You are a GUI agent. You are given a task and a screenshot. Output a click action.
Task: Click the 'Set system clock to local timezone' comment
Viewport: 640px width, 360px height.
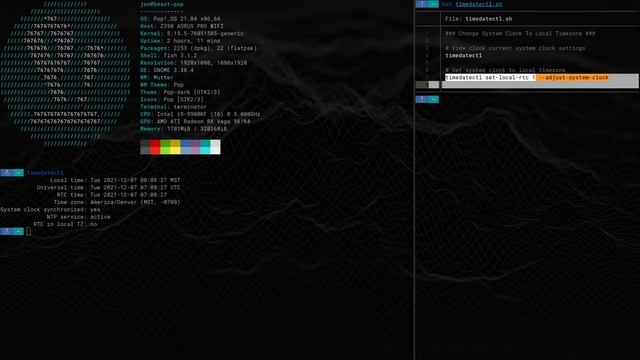click(x=505, y=70)
